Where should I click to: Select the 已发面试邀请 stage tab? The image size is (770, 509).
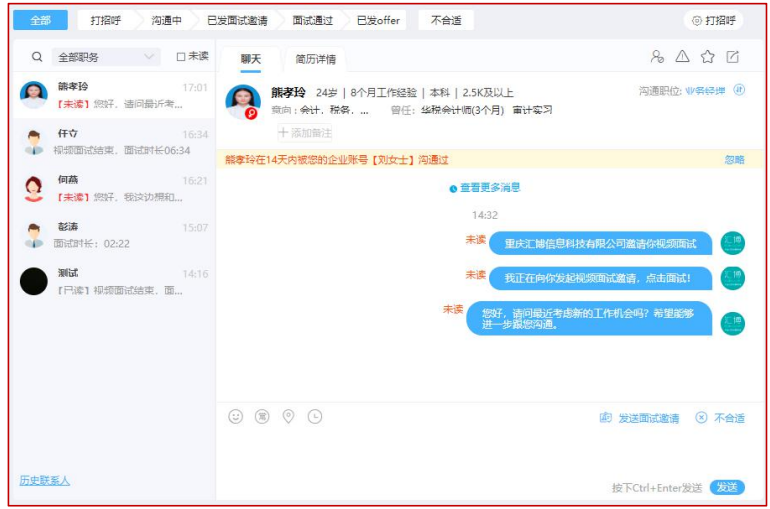(x=237, y=20)
